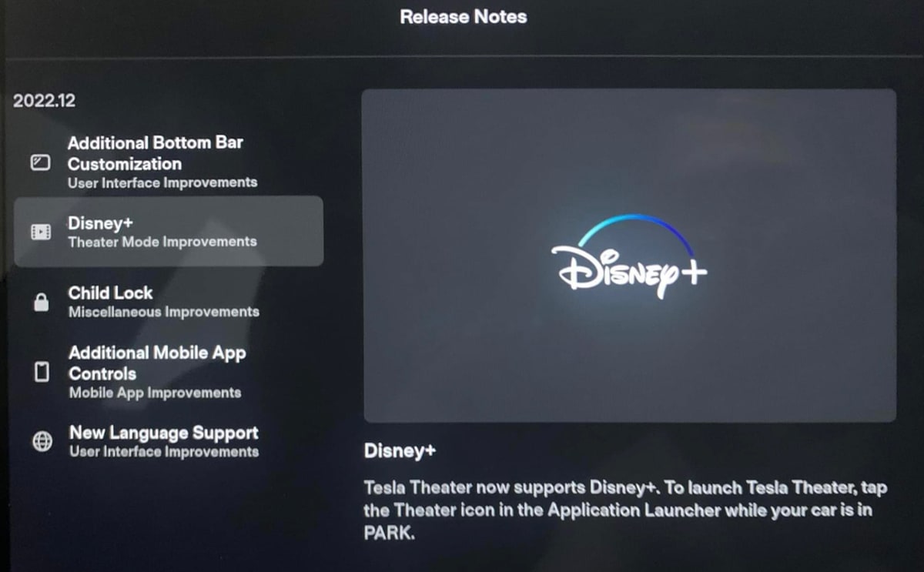Screen dimensions: 924x572
Task: Click the Disney+ logo preview image
Action: (x=629, y=256)
